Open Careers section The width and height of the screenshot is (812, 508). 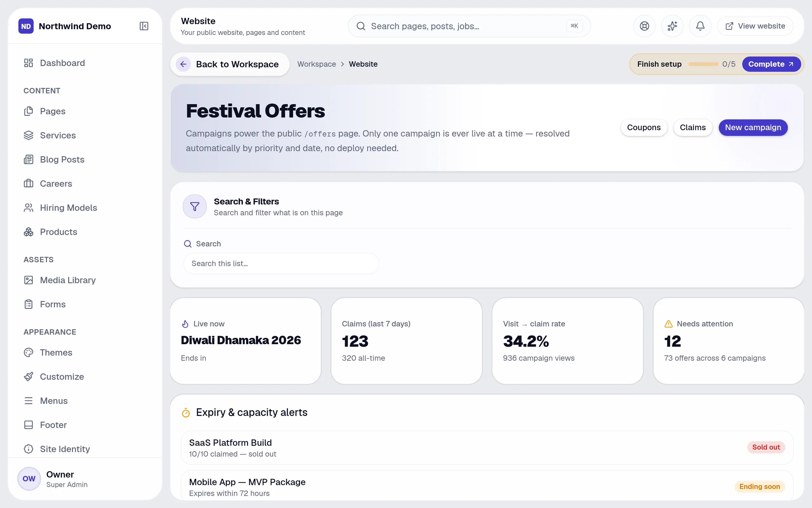pyautogui.click(x=85, y=184)
